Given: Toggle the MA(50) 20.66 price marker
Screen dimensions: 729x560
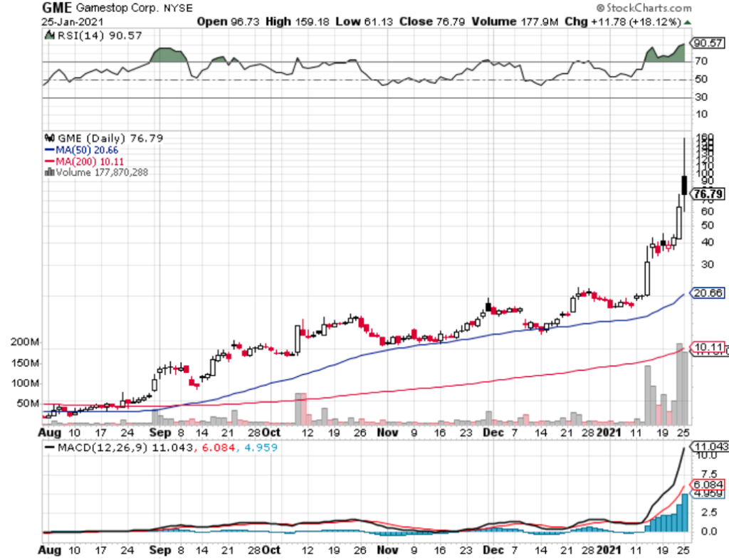Looking at the screenshot, I should point(708,292).
